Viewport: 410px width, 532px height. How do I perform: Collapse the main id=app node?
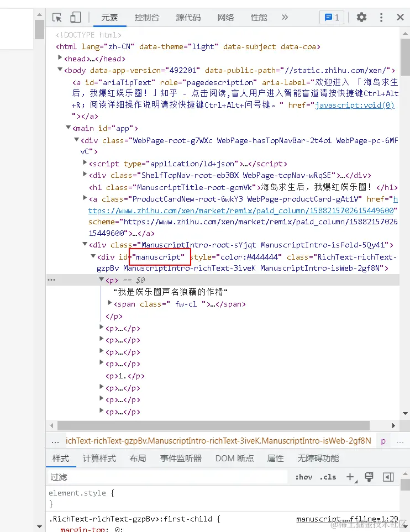68,128
